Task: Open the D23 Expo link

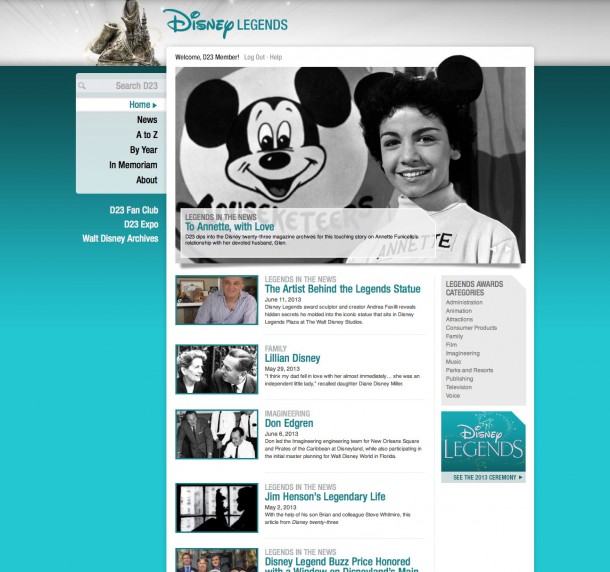Action: [x=141, y=225]
